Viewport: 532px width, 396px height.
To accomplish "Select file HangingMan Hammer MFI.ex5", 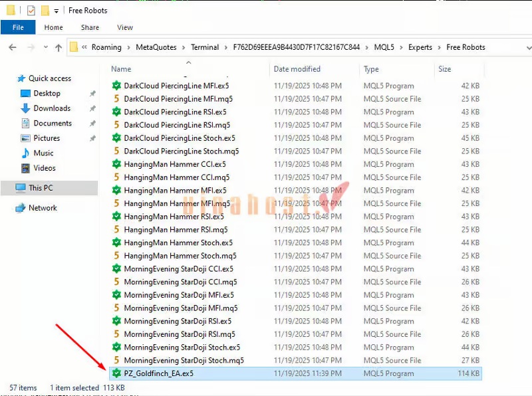I will tap(175, 190).
